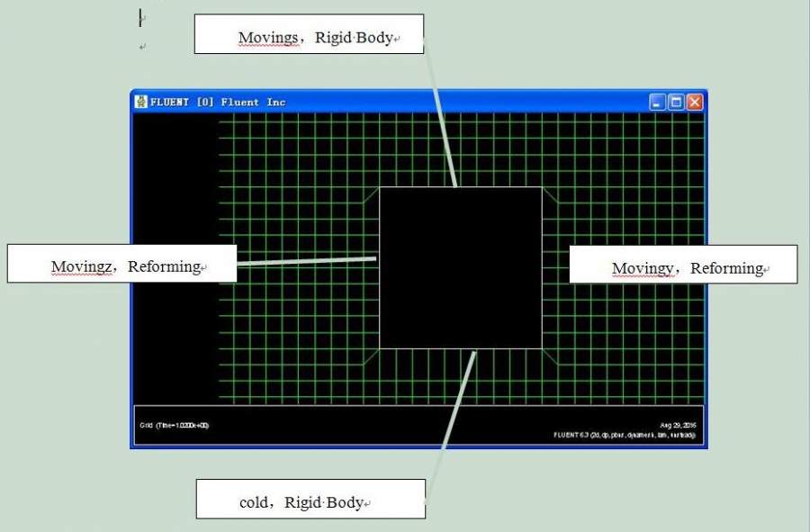Maximize the FLUENT window
The height and width of the screenshot is (532, 810).
point(676,103)
